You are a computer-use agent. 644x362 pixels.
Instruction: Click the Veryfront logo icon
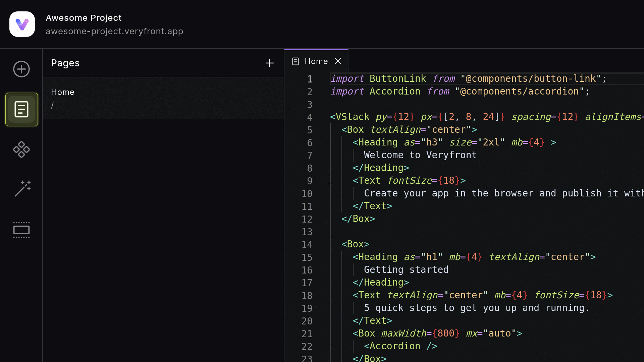coord(22,24)
